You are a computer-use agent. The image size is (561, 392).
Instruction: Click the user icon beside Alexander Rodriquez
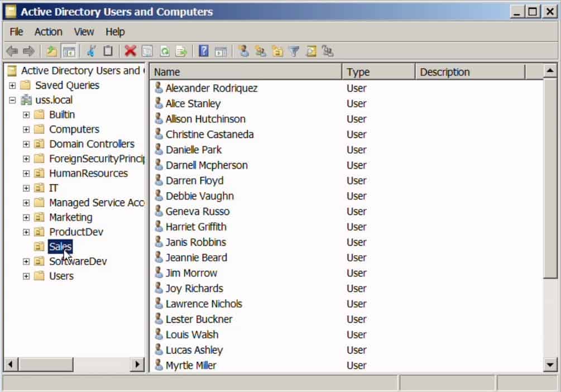pos(159,88)
